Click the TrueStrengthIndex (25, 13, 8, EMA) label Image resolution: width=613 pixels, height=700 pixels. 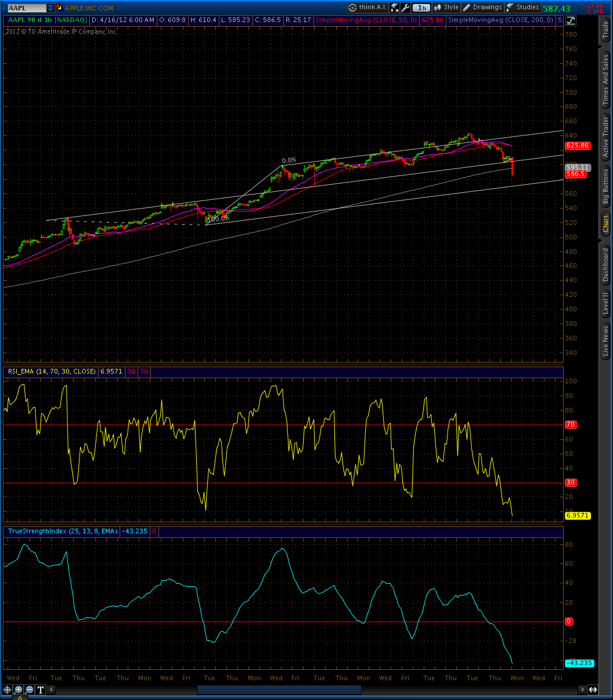point(62,531)
